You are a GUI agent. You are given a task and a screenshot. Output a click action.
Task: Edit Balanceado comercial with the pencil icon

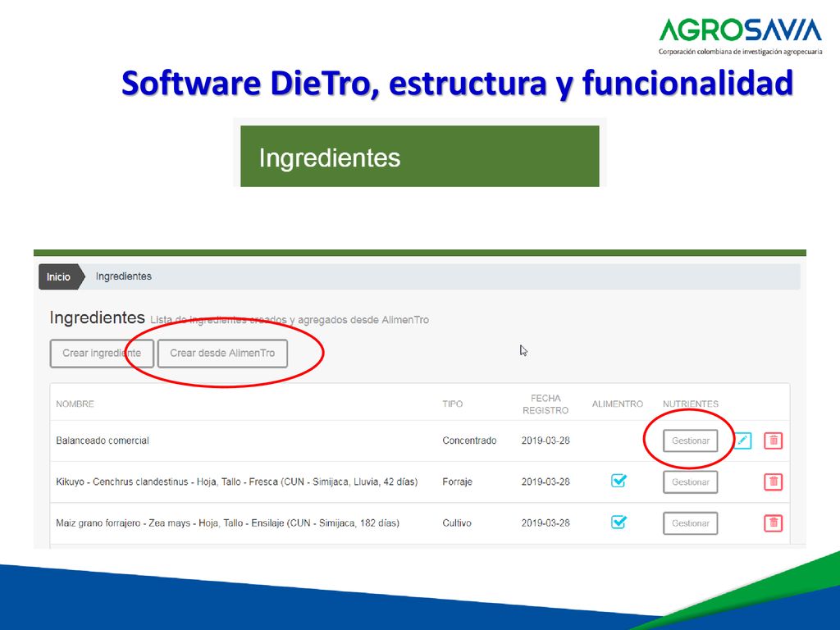point(742,441)
